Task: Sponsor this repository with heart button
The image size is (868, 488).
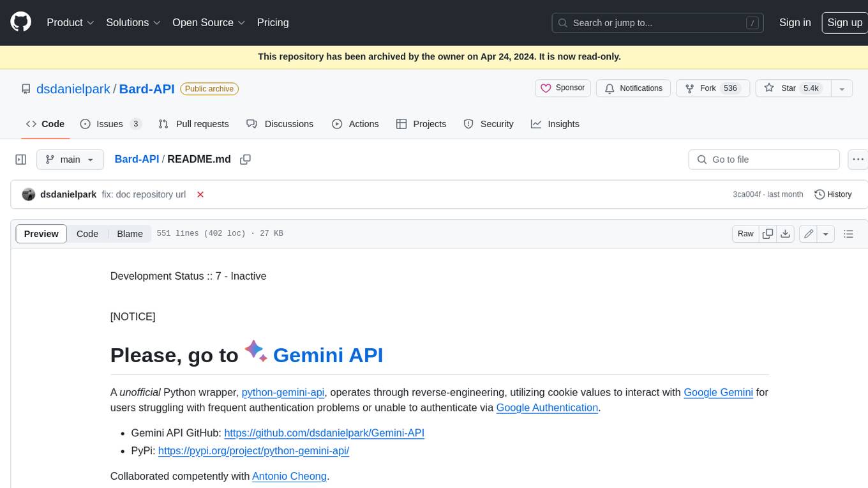Action: [562, 88]
